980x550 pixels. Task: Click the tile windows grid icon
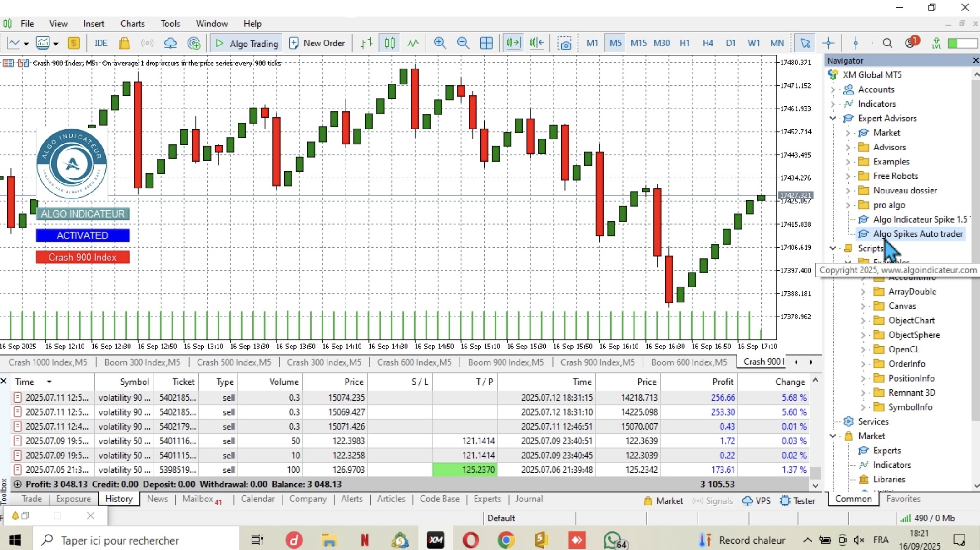(486, 43)
